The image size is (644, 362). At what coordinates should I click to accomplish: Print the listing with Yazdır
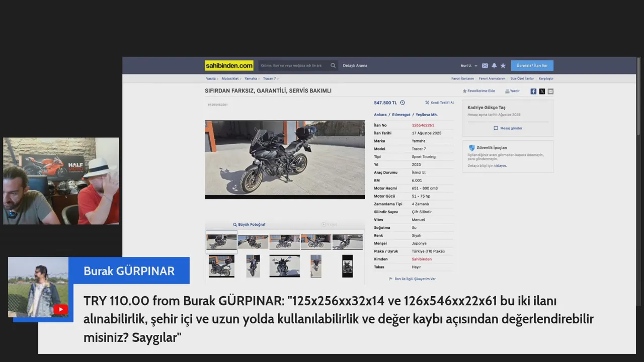pyautogui.click(x=513, y=91)
